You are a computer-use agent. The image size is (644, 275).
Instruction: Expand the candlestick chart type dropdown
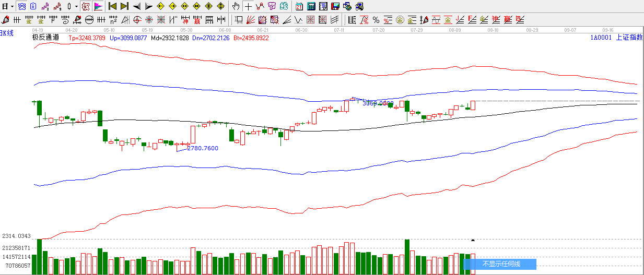click(x=76, y=6)
